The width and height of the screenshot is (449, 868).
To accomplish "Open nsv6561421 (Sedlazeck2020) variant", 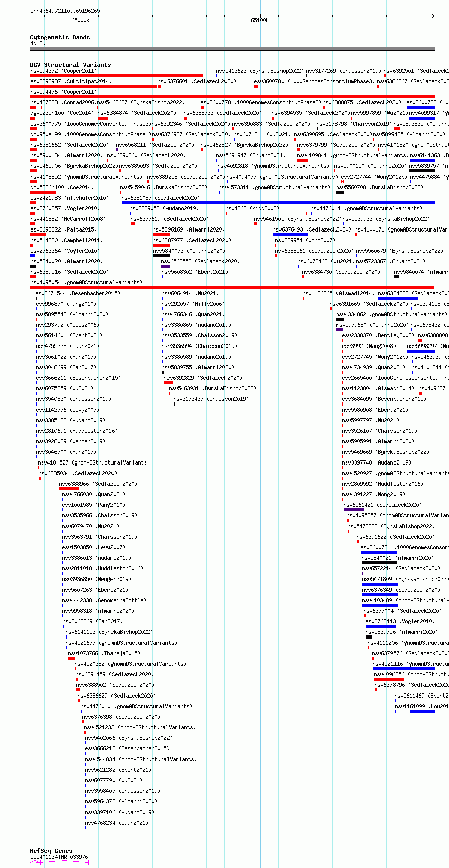I will point(382,505).
